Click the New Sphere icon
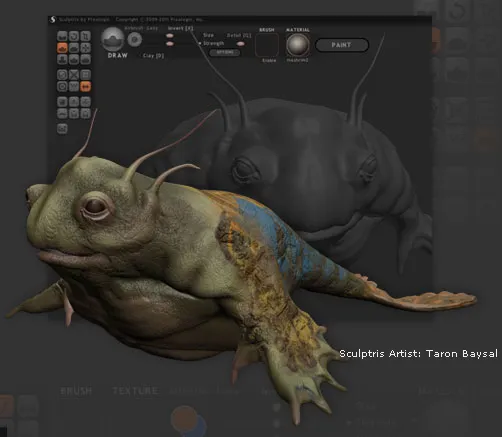Image resolution: width=502 pixels, height=437 pixels. pyautogui.click(x=62, y=102)
